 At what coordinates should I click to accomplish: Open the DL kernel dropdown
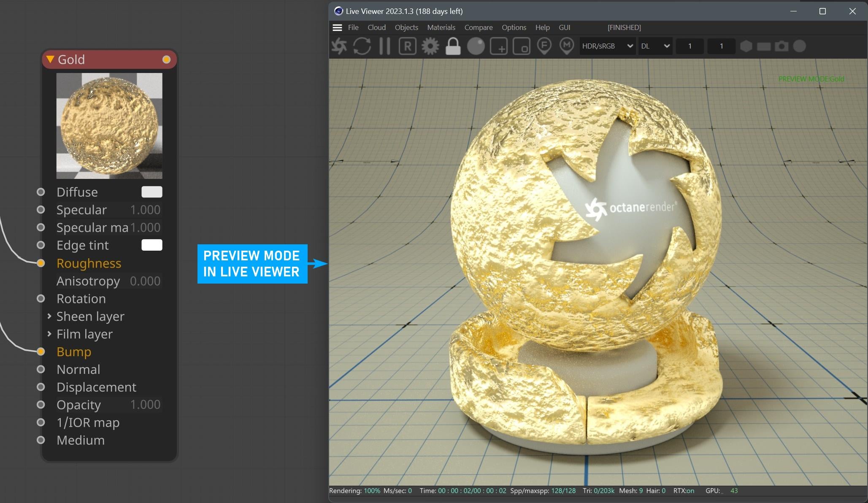pos(655,46)
